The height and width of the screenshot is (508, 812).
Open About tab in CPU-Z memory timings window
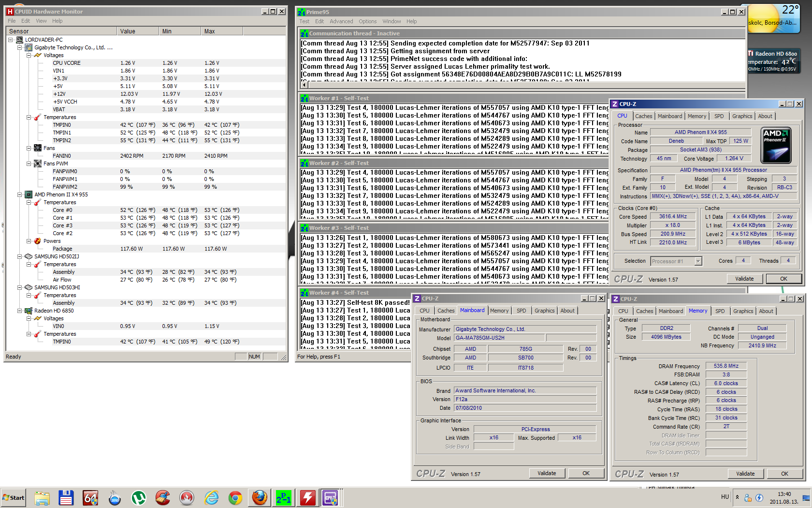[x=766, y=311]
